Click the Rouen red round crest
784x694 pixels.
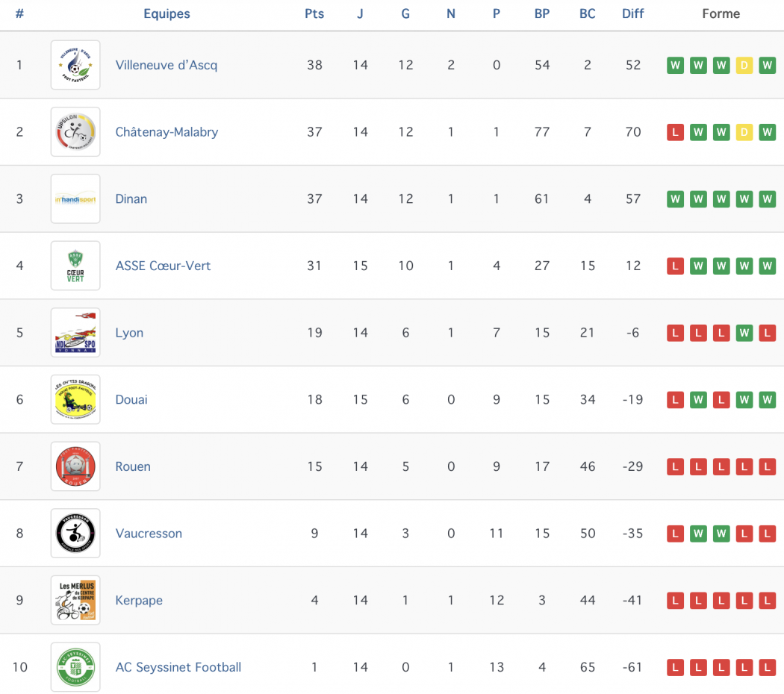coord(75,466)
